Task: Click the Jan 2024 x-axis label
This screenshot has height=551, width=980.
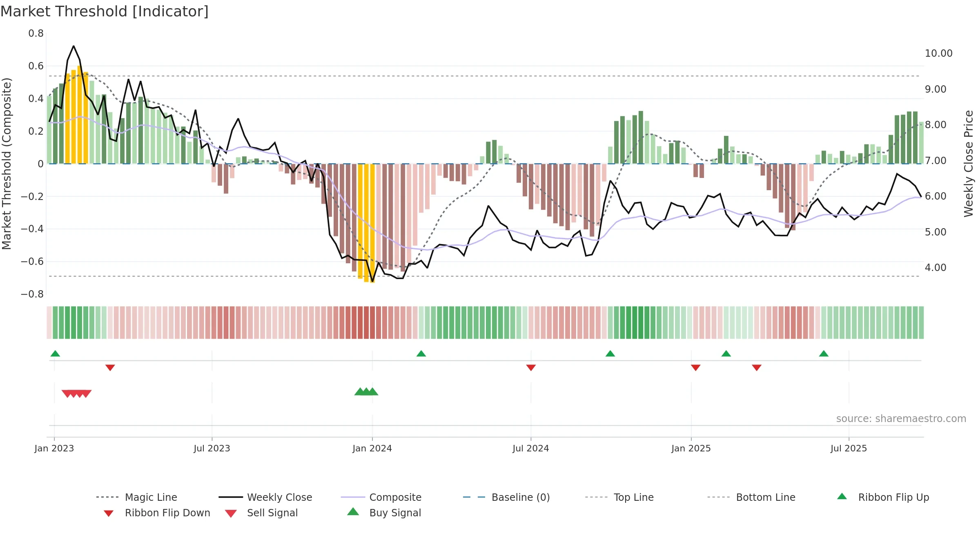Action: point(372,448)
